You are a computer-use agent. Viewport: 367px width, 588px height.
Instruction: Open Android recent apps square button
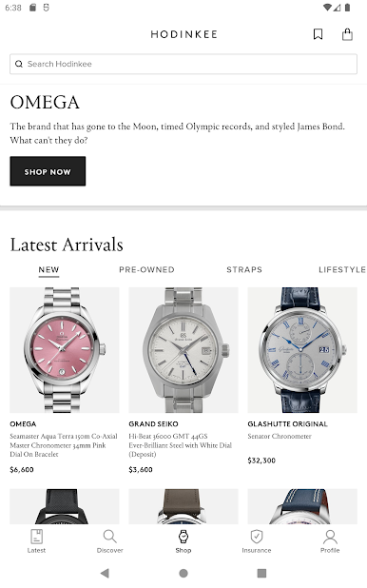tap(261, 573)
